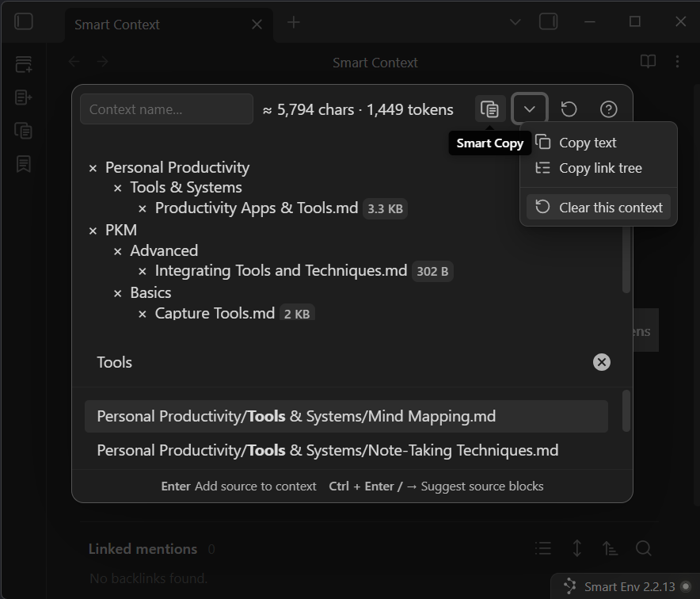Viewport: 700px width, 599px height.
Task: Toggle reading view book icon
Action: 648,62
